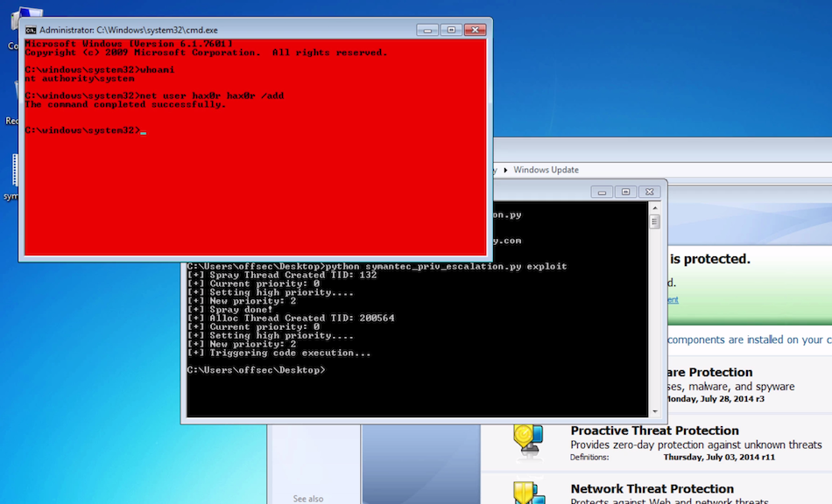Click the "is protected." status text
Image resolution: width=832 pixels, height=504 pixels.
pyautogui.click(x=710, y=259)
